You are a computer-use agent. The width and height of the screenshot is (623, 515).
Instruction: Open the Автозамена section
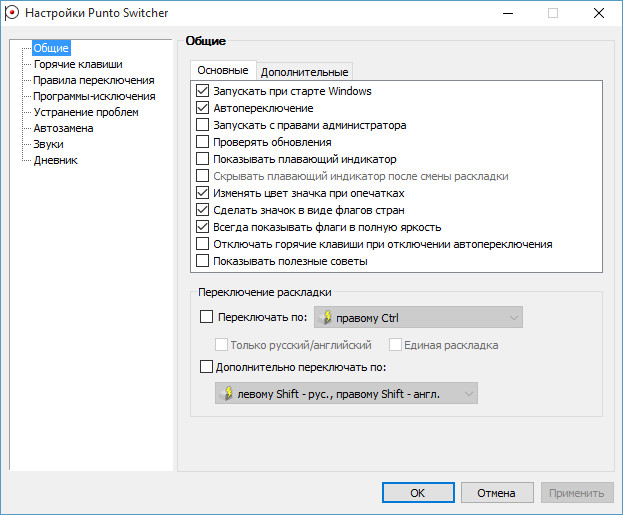coord(64,128)
